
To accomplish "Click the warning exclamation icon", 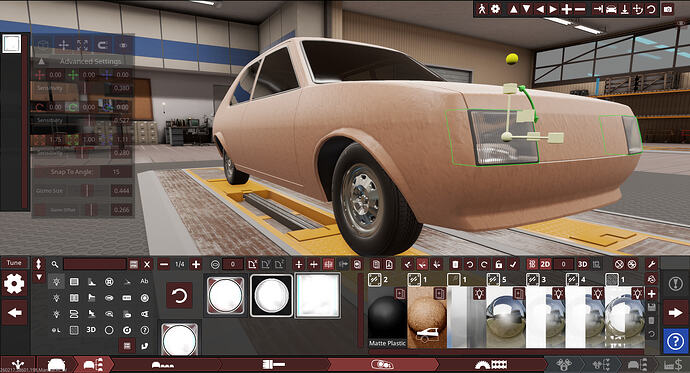I will tap(675, 284).
